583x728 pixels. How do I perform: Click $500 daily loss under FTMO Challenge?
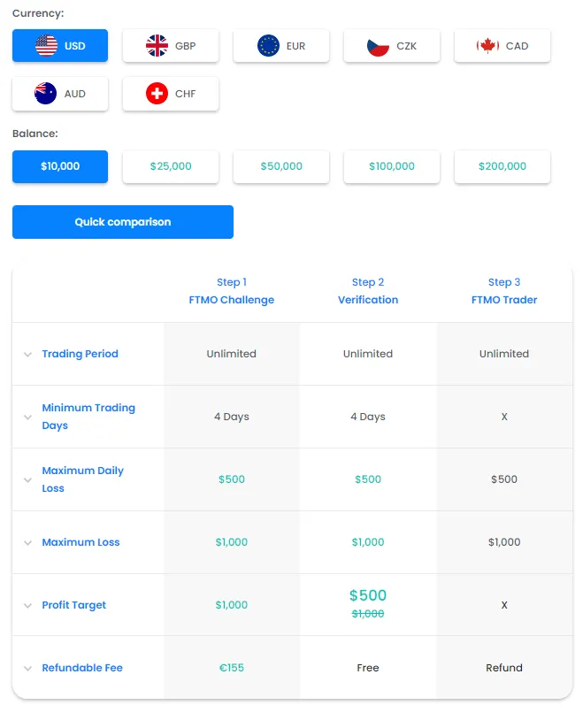click(231, 479)
